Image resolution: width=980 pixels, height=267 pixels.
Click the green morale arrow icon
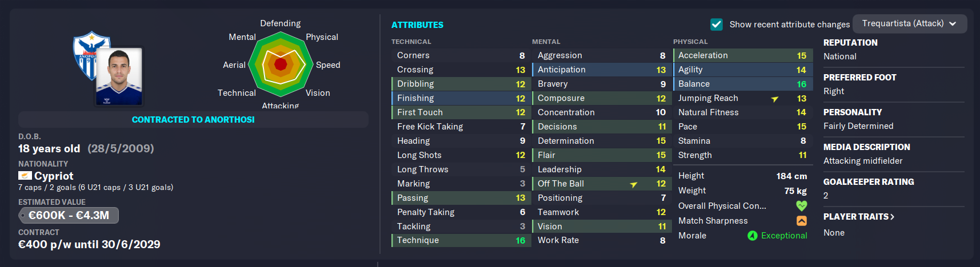(x=753, y=236)
